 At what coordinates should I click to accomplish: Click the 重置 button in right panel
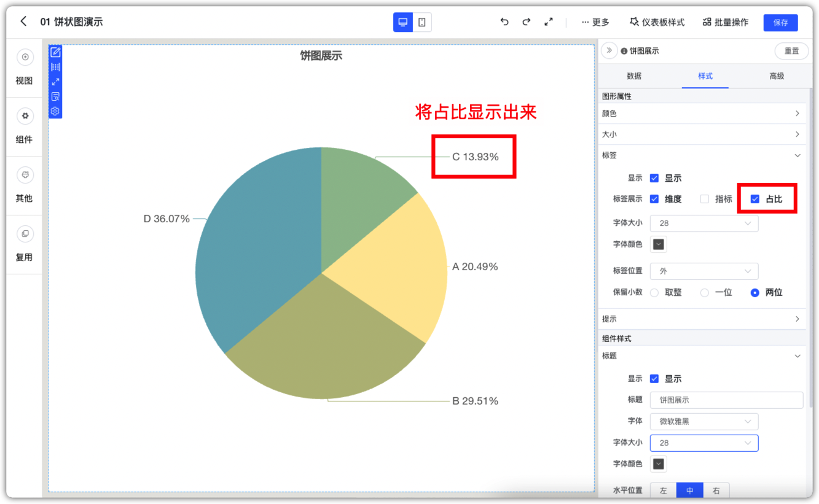click(x=791, y=51)
